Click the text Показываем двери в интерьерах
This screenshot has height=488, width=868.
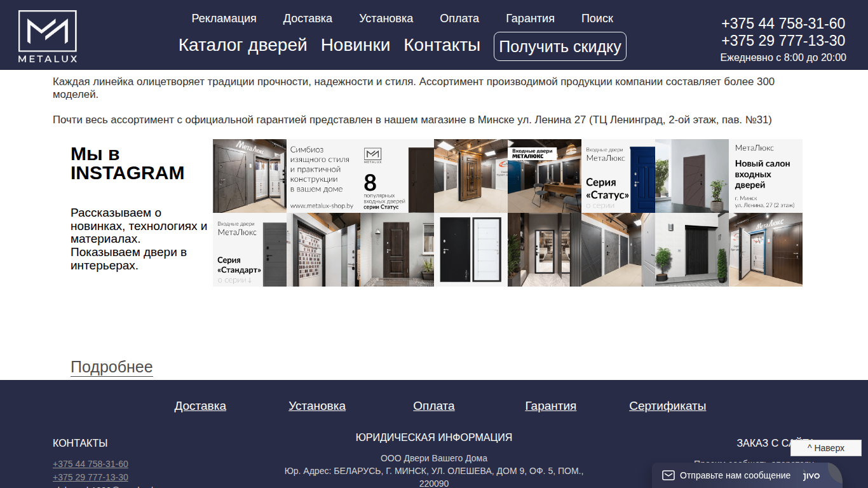(129, 259)
